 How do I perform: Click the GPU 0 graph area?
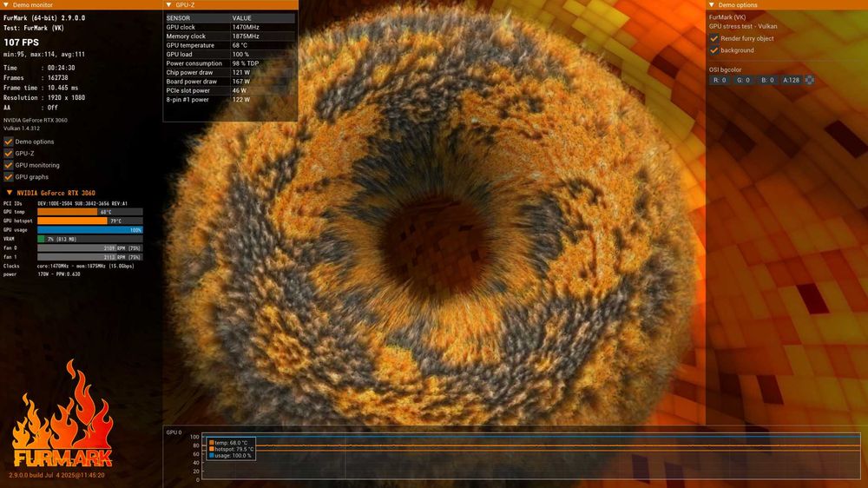coord(531,457)
